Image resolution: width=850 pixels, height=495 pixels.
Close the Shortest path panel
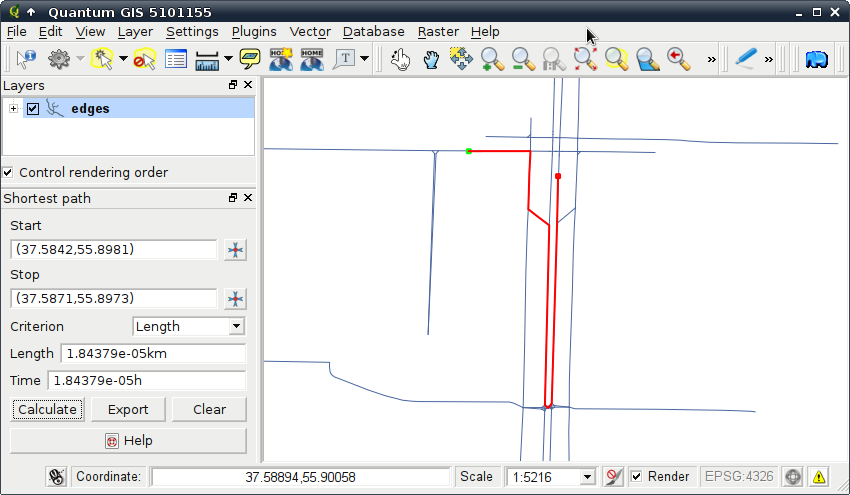pos(248,197)
